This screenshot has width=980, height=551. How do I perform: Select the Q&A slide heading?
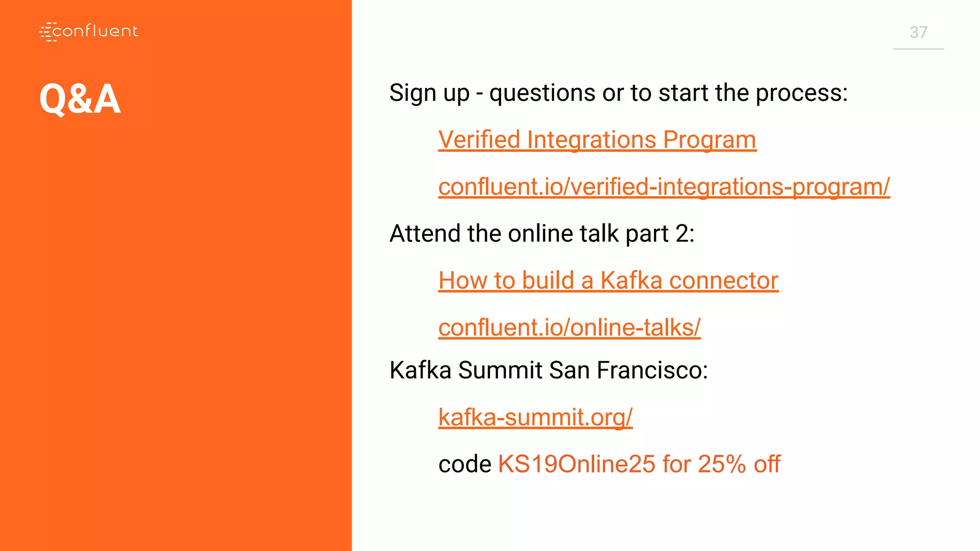[80, 99]
